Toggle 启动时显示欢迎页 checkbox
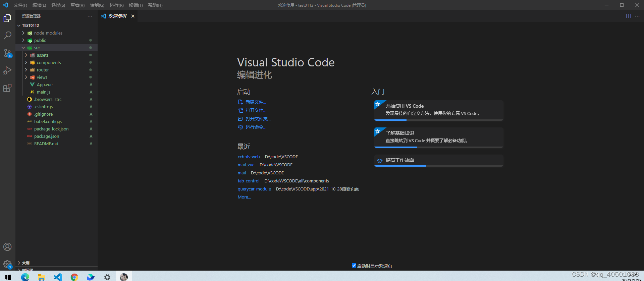644x281 pixels. 354,266
